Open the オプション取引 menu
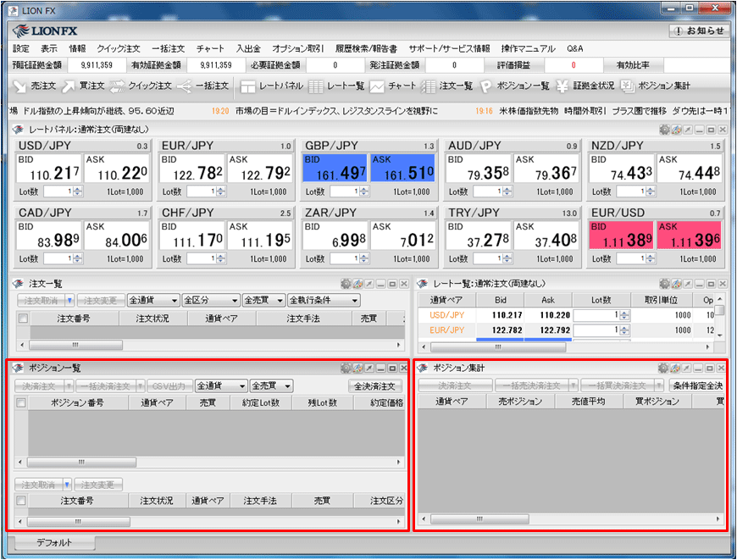Viewport: 737px width, 560px height. tap(298, 48)
